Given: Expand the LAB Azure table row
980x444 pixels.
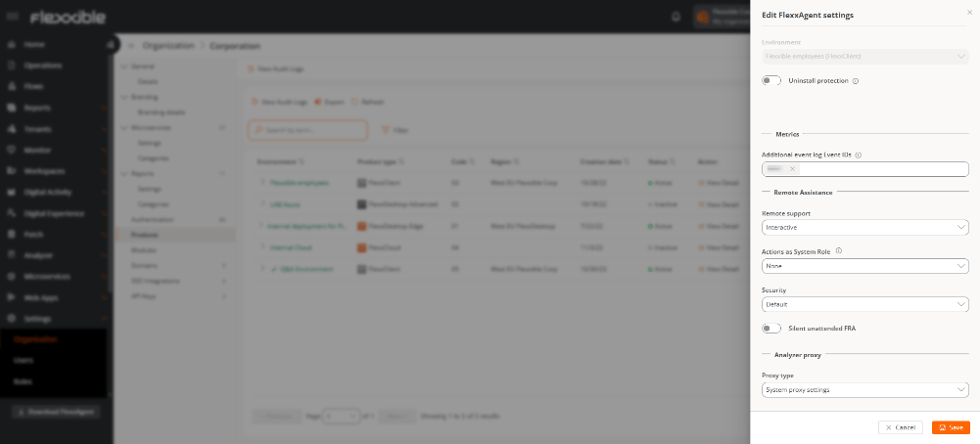Looking at the screenshot, I should point(262,204).
